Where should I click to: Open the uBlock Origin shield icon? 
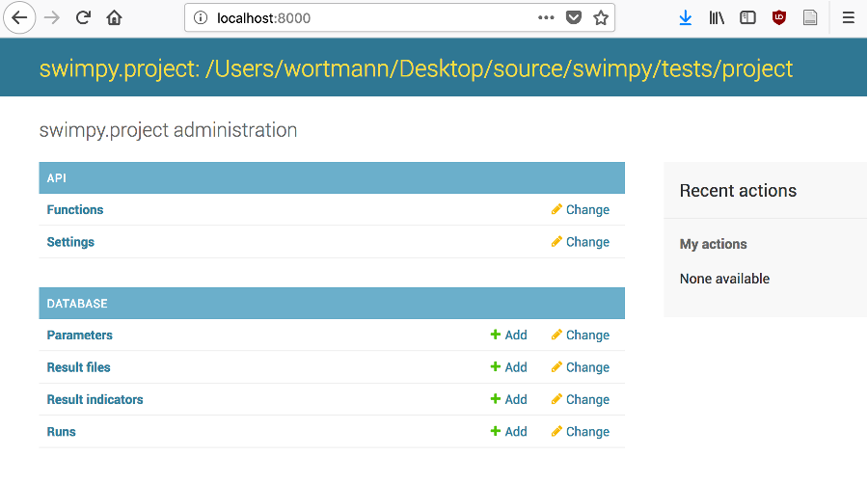tap(778, 17)
